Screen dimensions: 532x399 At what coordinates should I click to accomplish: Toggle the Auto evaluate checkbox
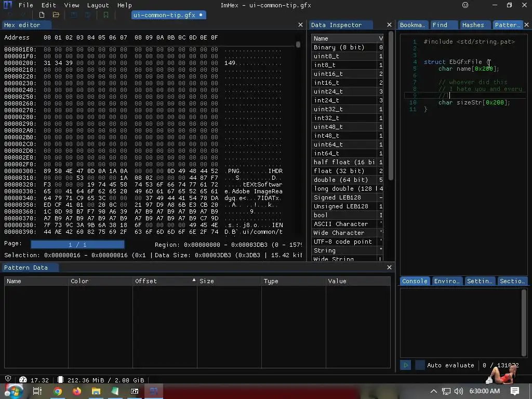point(420,365)
